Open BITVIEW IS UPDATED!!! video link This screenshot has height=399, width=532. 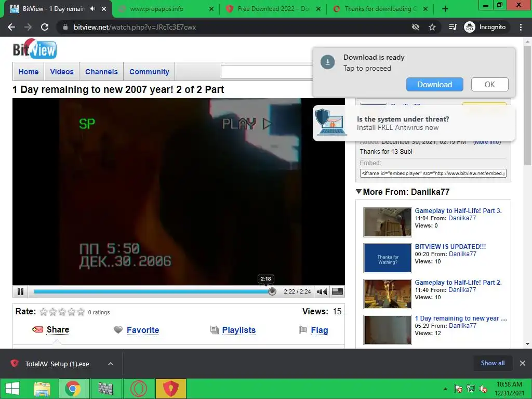coord(450,247)
